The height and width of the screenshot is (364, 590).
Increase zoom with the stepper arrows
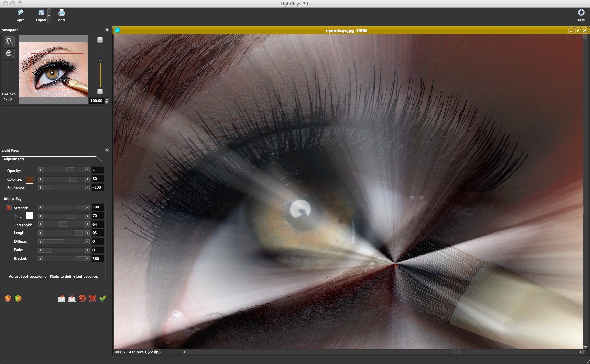click(x=107, y=99)
